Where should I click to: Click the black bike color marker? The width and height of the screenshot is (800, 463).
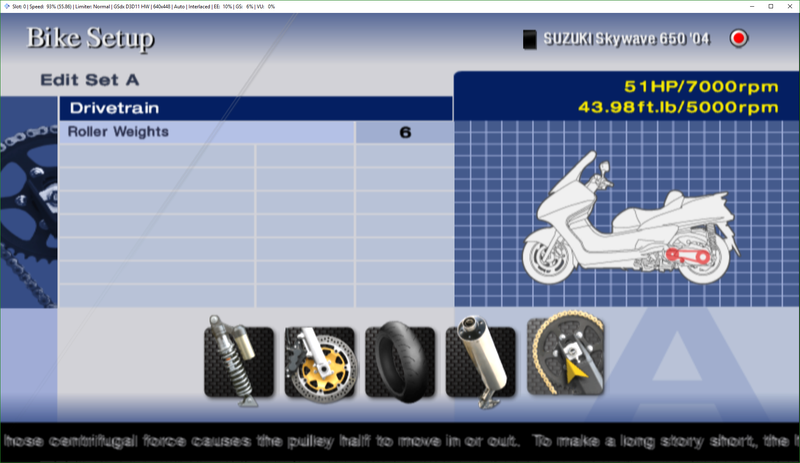530,39
